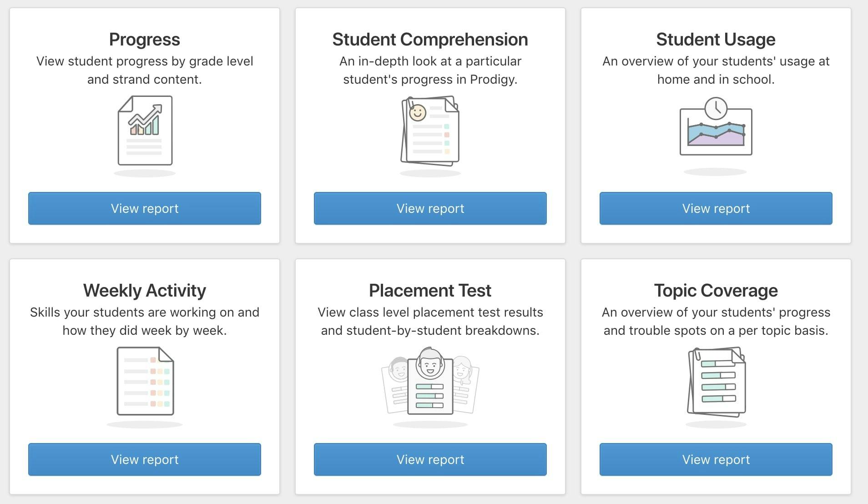View report for Placement Test
Viewport: 868px width, 504px height.
pyautogui.click(x=430, y=459)
